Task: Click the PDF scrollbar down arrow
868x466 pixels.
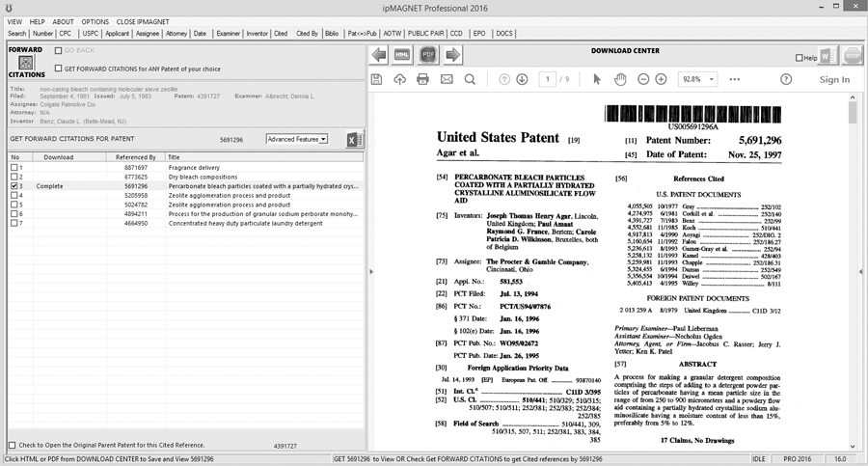Action: point(853,446)
